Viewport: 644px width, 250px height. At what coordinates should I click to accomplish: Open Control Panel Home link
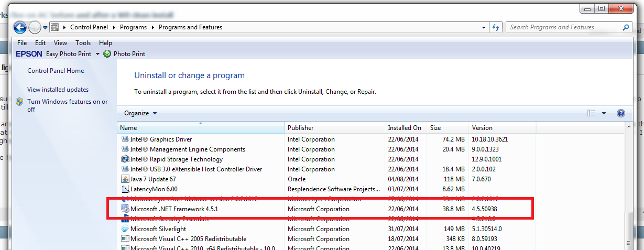click(x=56, y=71)
